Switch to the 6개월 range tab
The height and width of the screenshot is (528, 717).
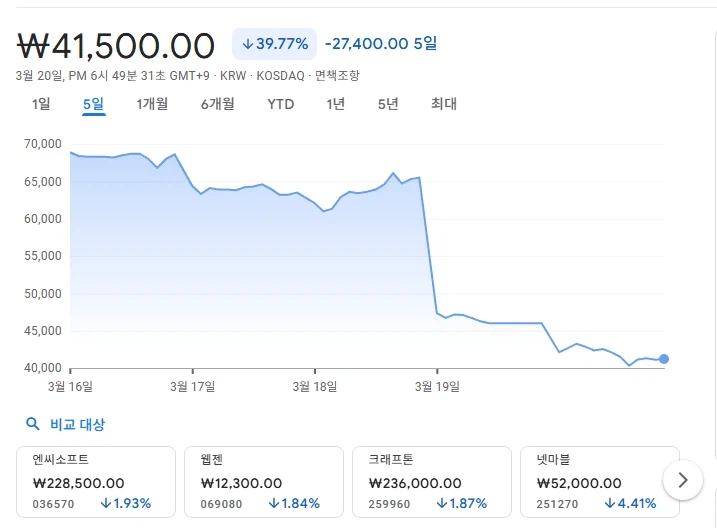pos(217,104)
